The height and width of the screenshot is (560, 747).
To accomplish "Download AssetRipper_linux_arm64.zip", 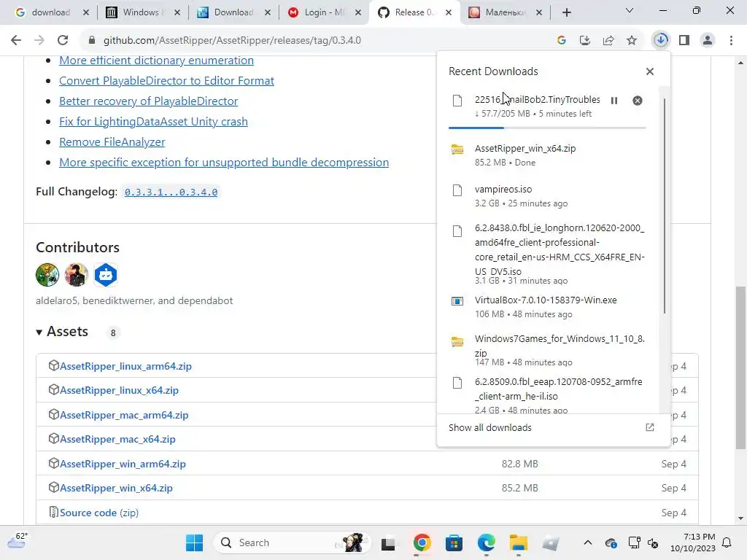I will point(125,366).
